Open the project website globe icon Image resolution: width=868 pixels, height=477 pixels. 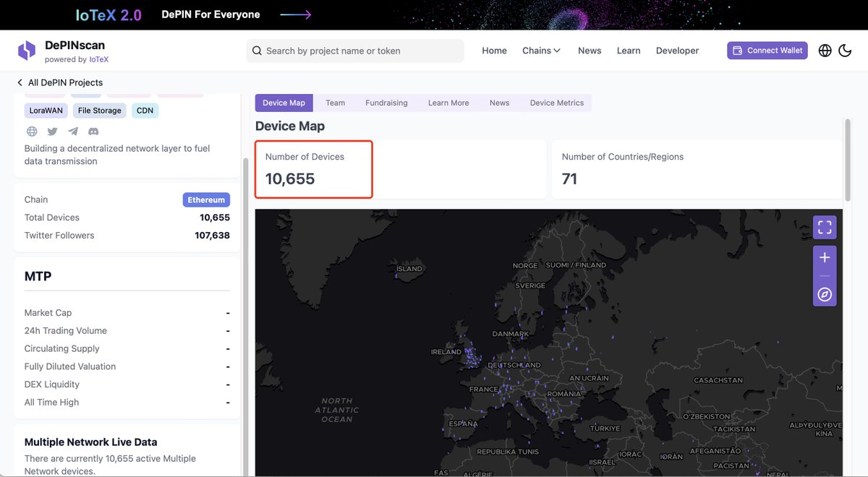pos(32,132)
